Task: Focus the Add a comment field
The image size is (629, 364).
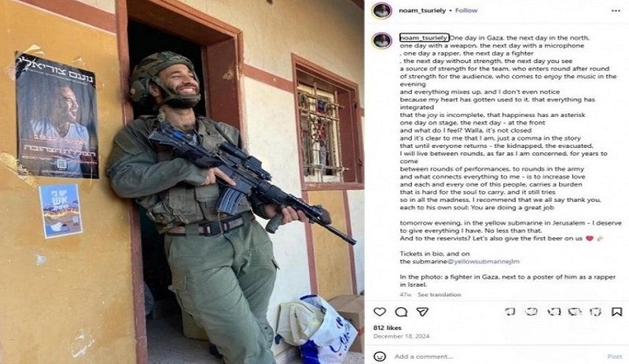Action: 497,357
